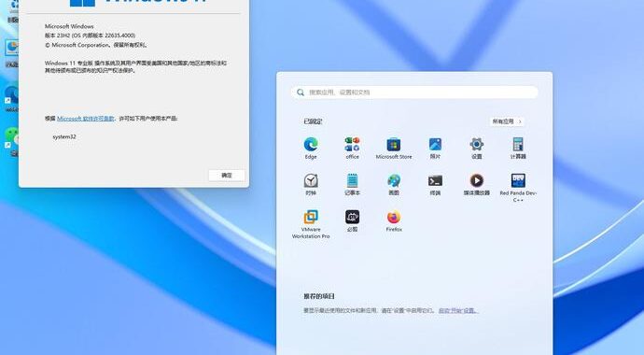The height and width of the screenshot is (355, 644).
Task: Click 确定 in the About Windows dialog
Action: (227, 175)
